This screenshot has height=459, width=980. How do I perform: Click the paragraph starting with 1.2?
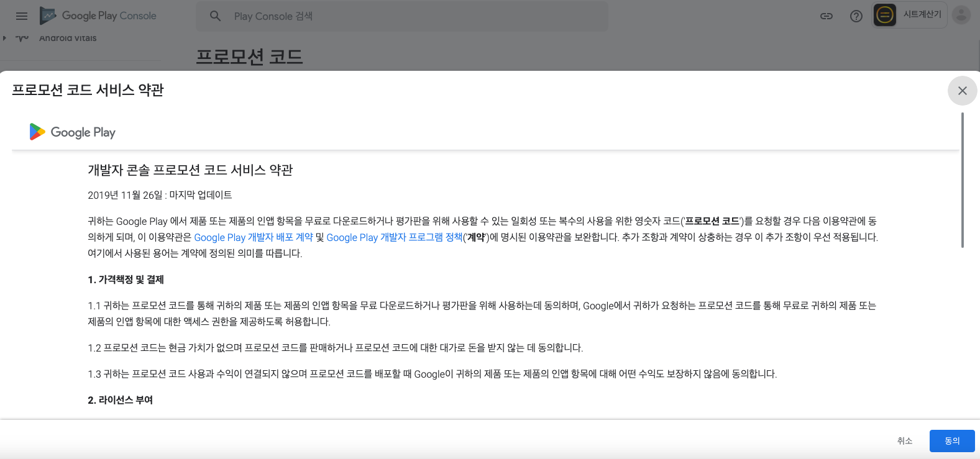point(336,348)
